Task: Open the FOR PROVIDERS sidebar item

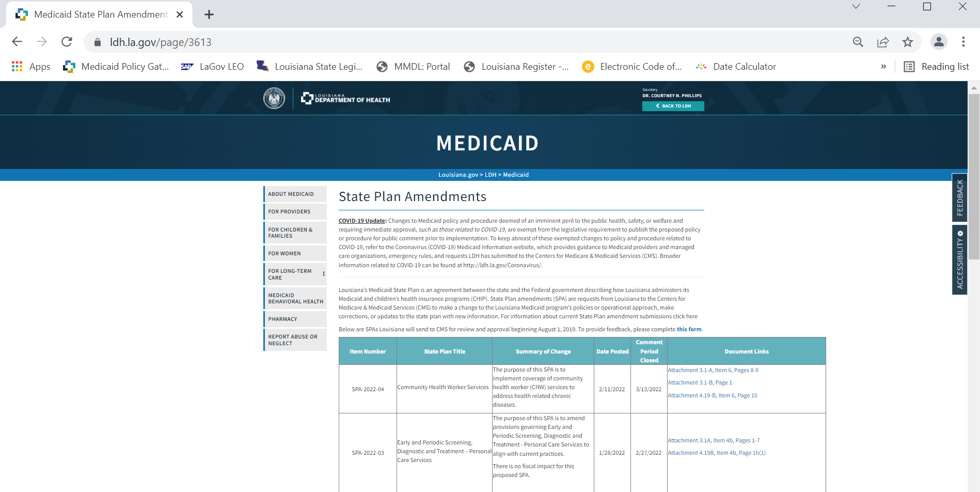Action: 295,211
